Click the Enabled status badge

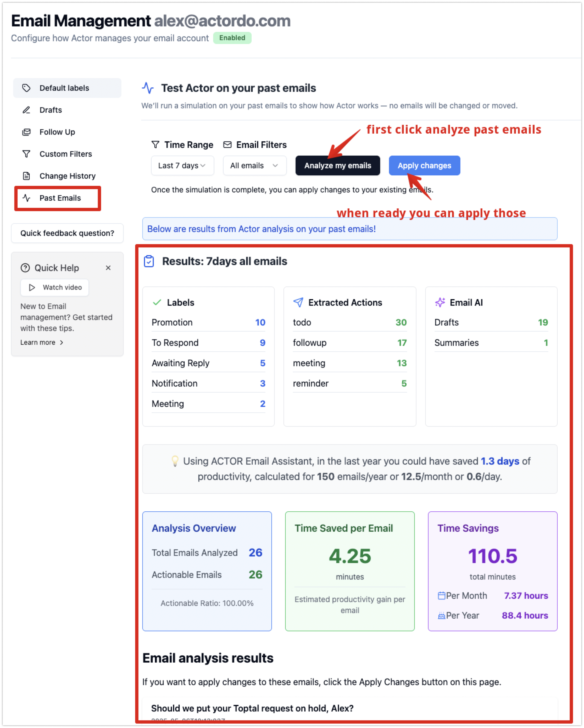tap(232, 38)
